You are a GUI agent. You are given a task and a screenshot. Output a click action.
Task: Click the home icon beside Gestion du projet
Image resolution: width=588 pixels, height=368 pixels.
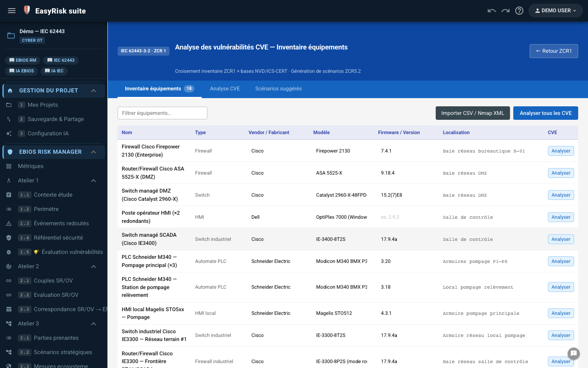pyautogui.click(x=10, y=90)
